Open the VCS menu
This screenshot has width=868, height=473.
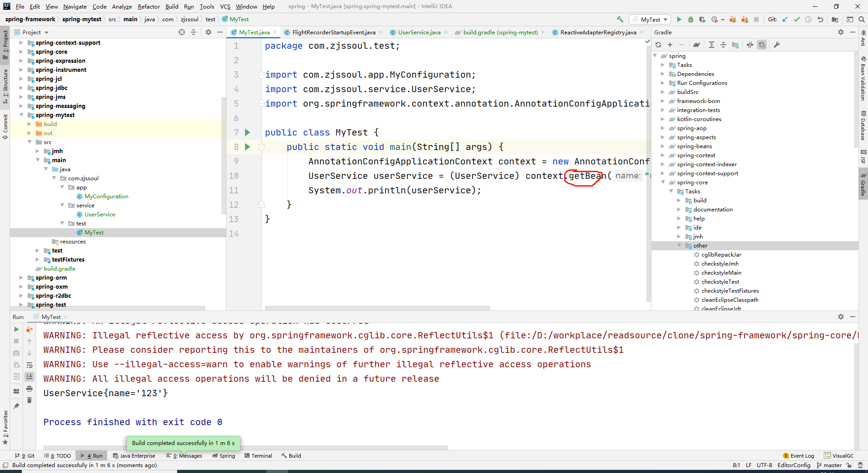point(225,6)
